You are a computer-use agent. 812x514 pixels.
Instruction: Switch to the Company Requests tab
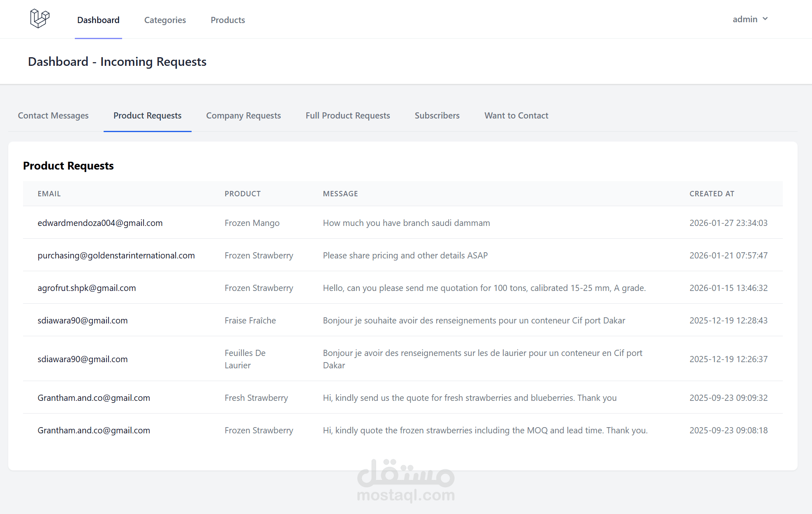click(x=243, y=116)
